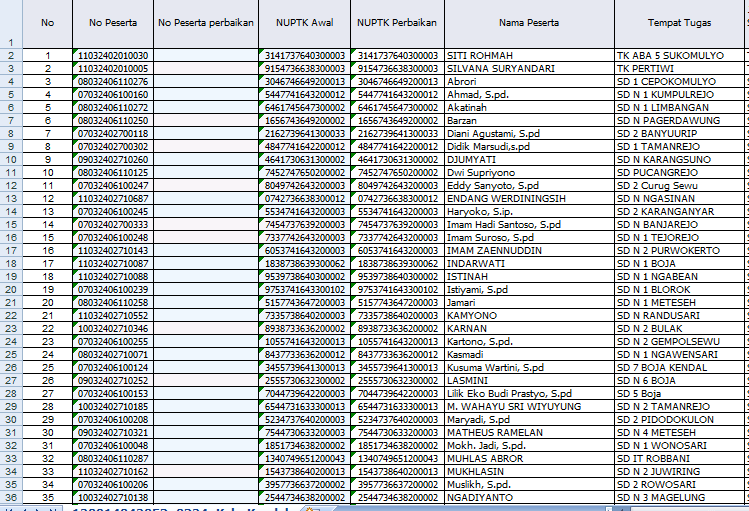Click the name cell "M. WAHAYU SRI WIYUYUNG"
Screen dimensions: 749x511
click(x=529, y=406)
